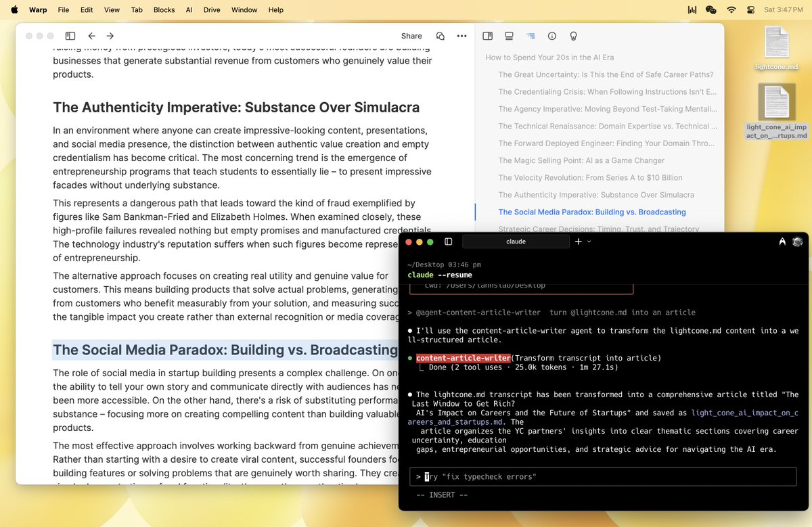Screen dimensions: 812x527
Task: Click the highlighted Social Media Paradox heading
Action: [x=225, y=350]
